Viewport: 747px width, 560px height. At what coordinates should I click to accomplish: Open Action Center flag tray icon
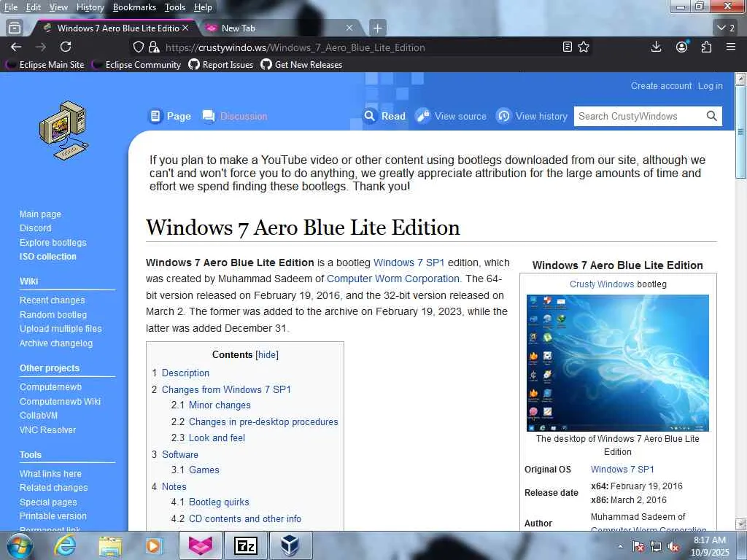pyautogui.click(x=639, y=547)
